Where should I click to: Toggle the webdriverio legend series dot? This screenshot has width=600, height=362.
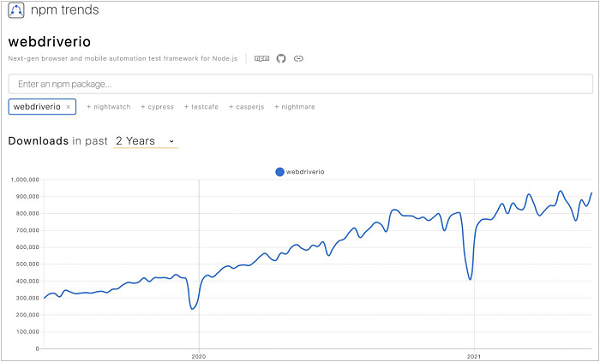(280, 172)
